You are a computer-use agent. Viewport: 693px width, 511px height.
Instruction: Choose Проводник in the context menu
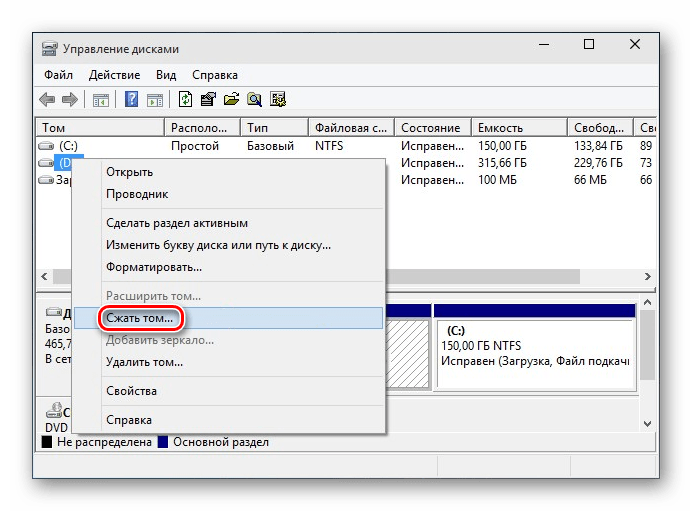(228, 194)
